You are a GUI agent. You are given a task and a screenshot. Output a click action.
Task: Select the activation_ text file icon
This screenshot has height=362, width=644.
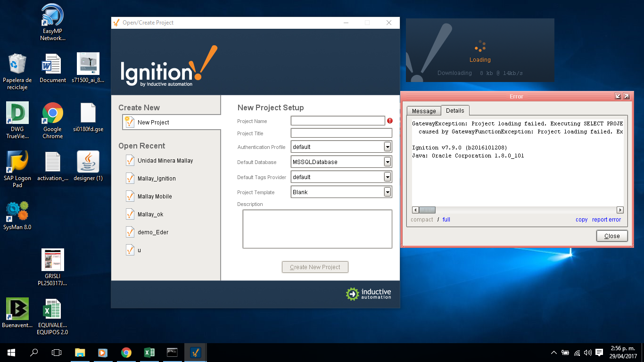(53, 166)
